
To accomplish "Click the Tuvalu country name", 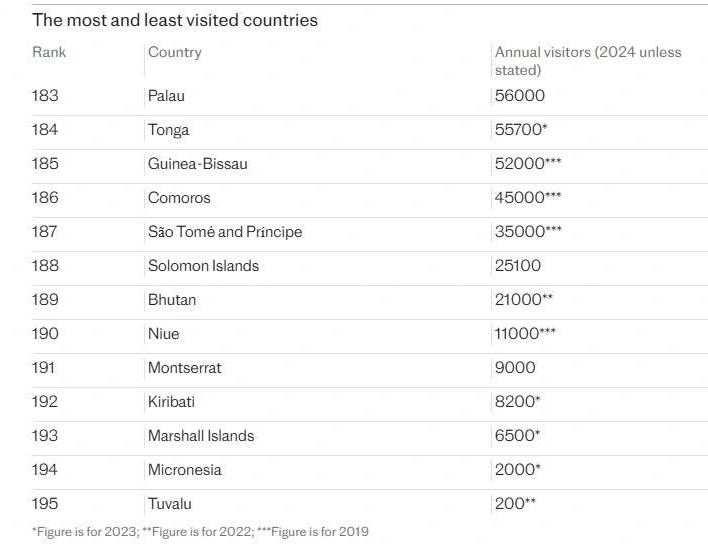I will point(169,504).
